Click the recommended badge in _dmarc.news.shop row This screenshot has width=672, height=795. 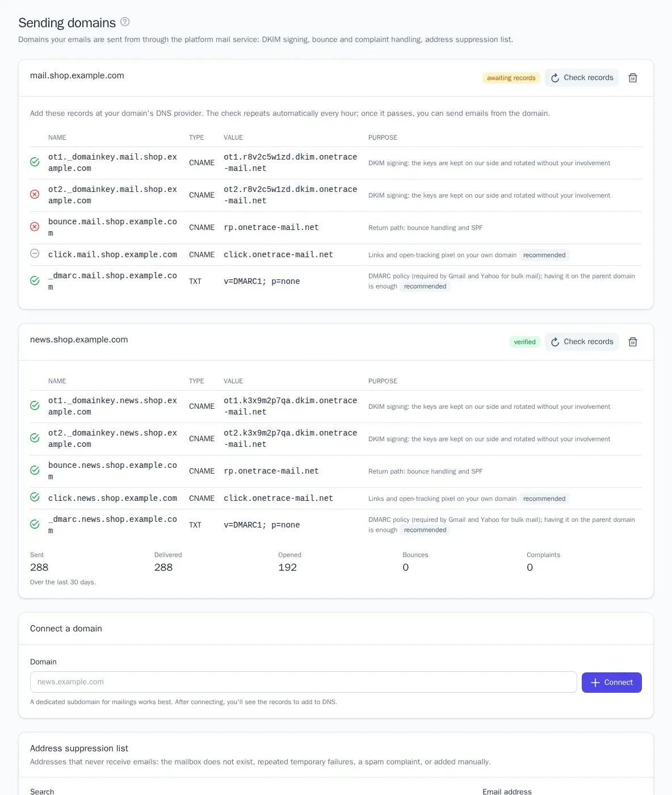[425, 530]
